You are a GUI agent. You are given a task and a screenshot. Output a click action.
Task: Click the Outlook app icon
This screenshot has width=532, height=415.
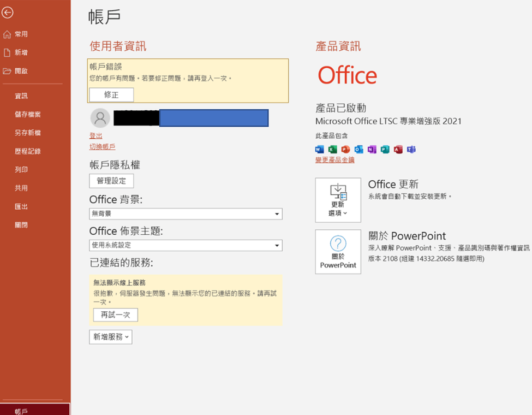coord(358,149)
